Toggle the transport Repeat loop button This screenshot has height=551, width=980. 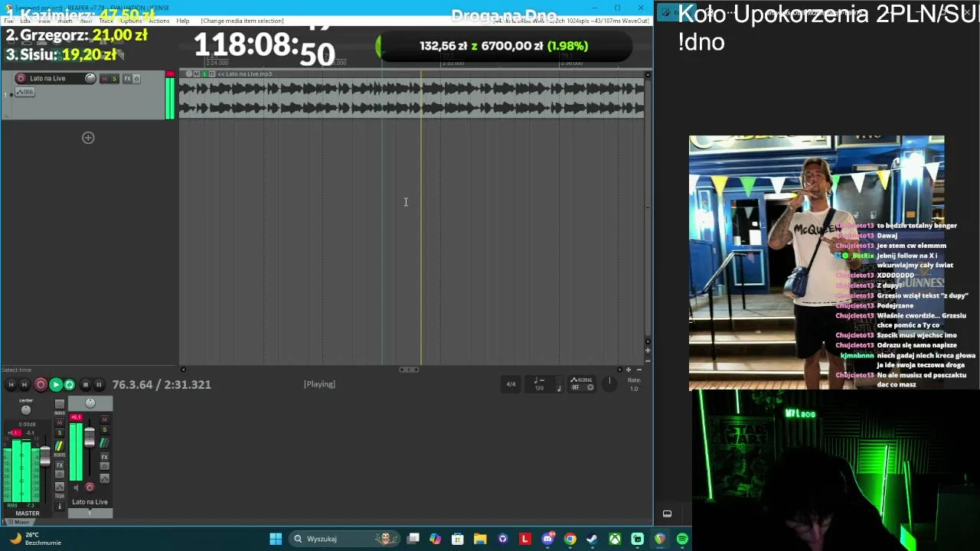coord(70,385)
